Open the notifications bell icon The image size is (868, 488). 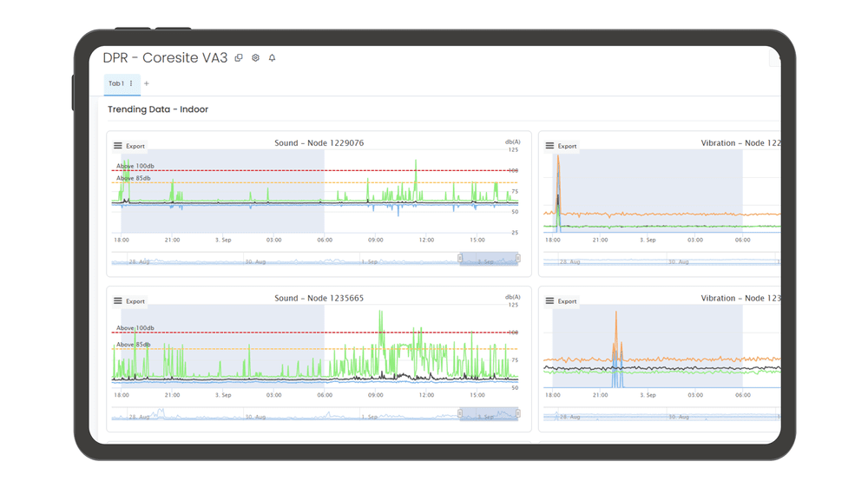tap(272, 57)
